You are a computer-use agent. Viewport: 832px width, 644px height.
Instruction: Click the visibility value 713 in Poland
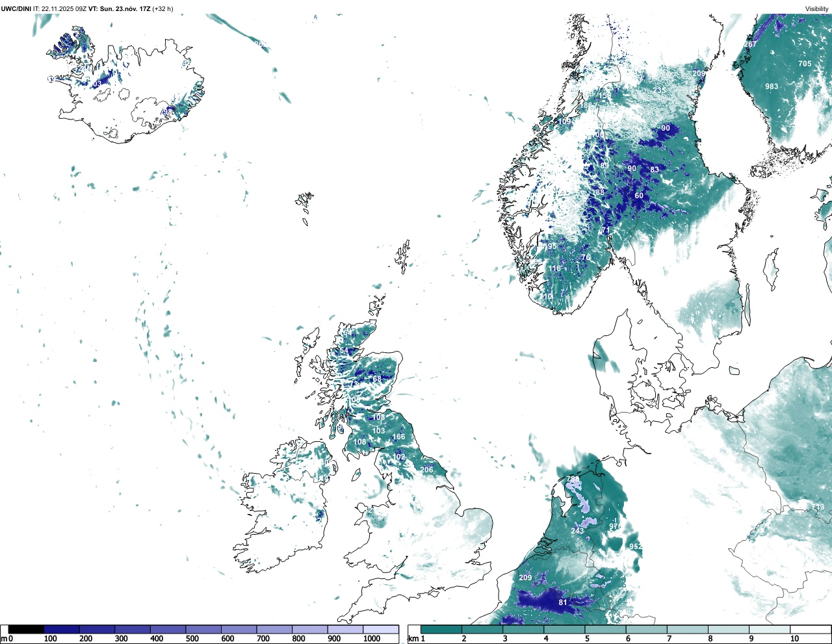point(818,508)
